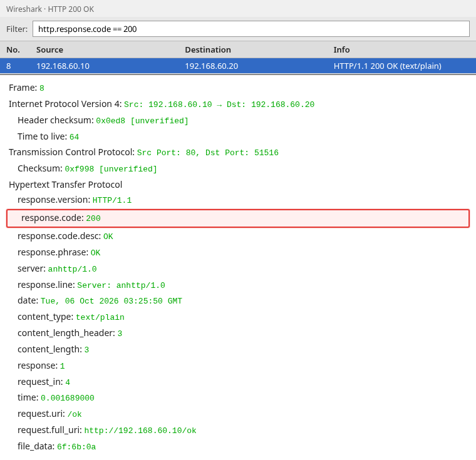The width and height of the screenshot is (476, 460).
Task: Click the Filter input field
Action: [251, 29]
